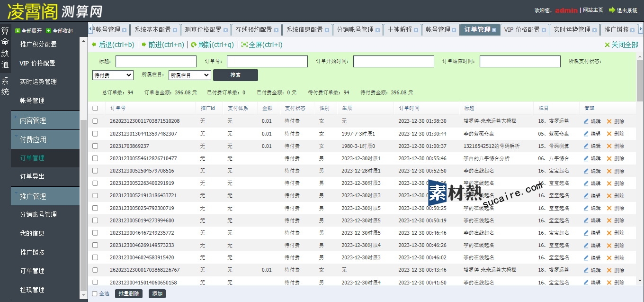644x302 pixels.
Task: Open the 待付费 payment status dropdown
Action: [113, 75]
